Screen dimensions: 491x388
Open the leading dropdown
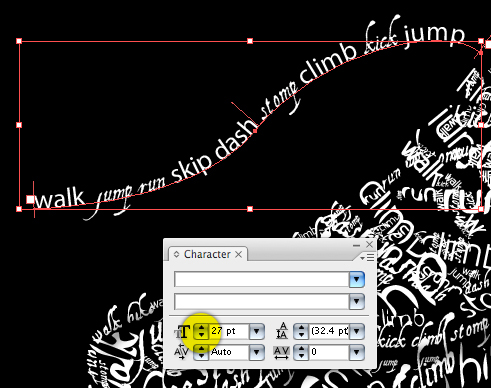(357, 331)
